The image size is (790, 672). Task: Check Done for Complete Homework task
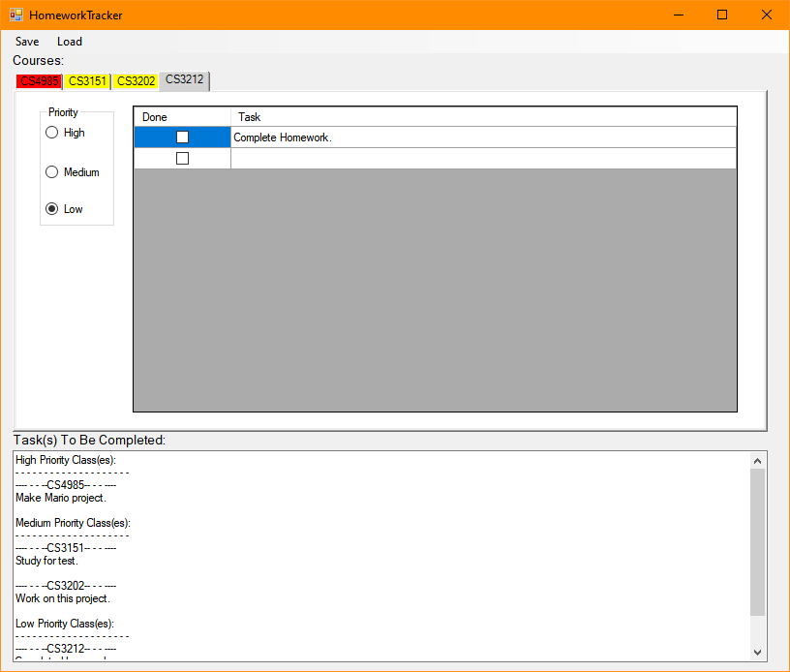coord(182,137)
